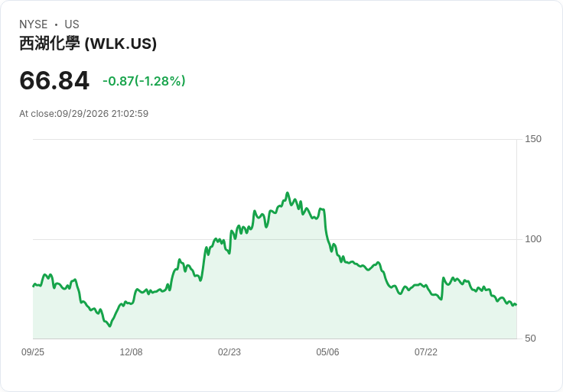Click the 100 horizontal gridline
Viewport: 563px width, 392px height.
click(275, 239)
